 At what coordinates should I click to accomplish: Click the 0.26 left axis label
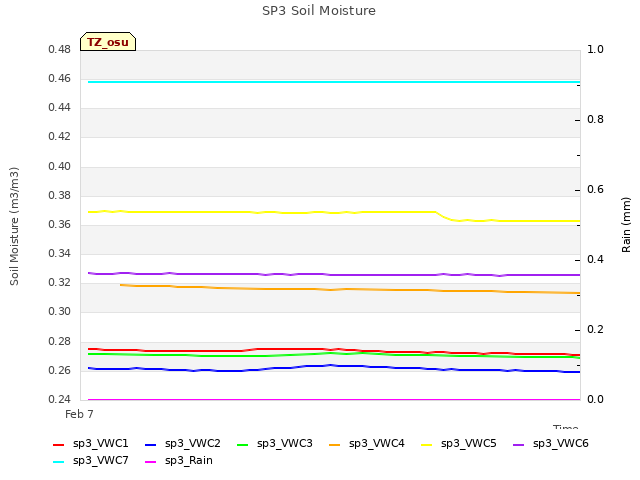pyautogui.click(x=60, y=370)
